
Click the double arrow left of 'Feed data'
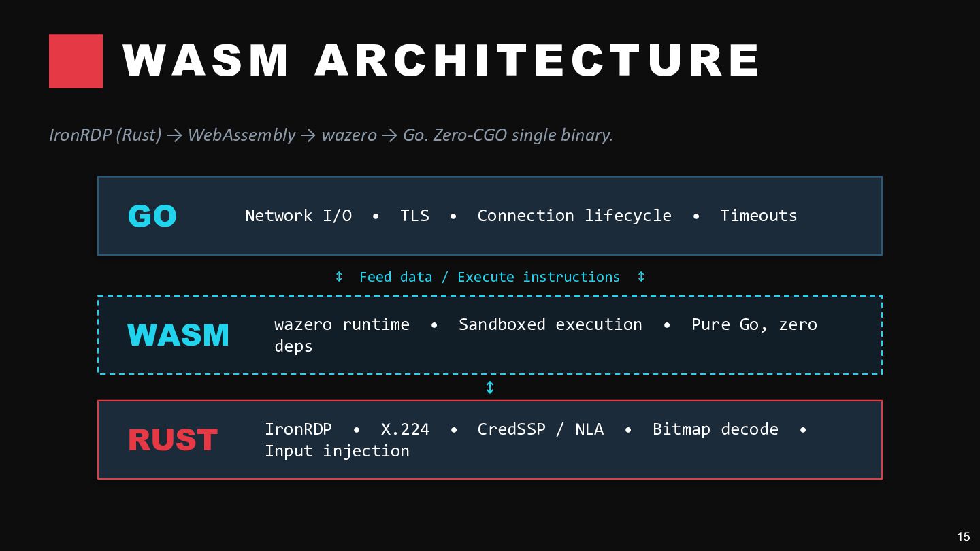(339, 277)
